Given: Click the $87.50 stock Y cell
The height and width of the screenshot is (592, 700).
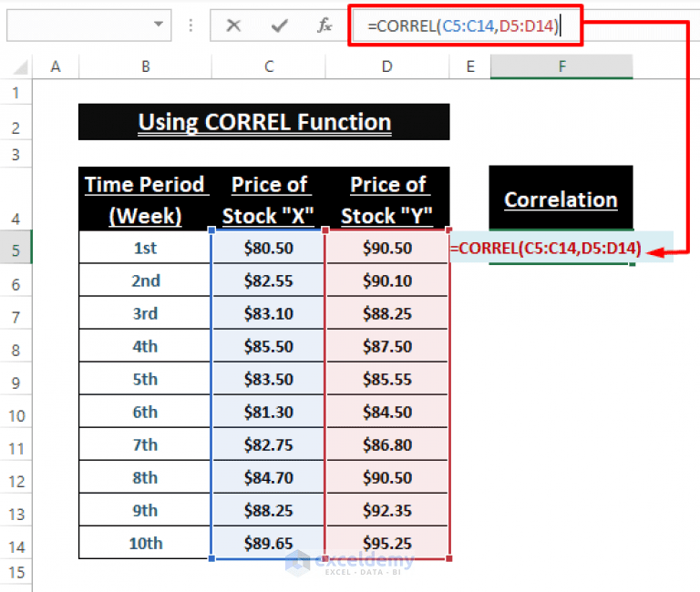Looking at the screenshot, I should click(x=387, y=346).
